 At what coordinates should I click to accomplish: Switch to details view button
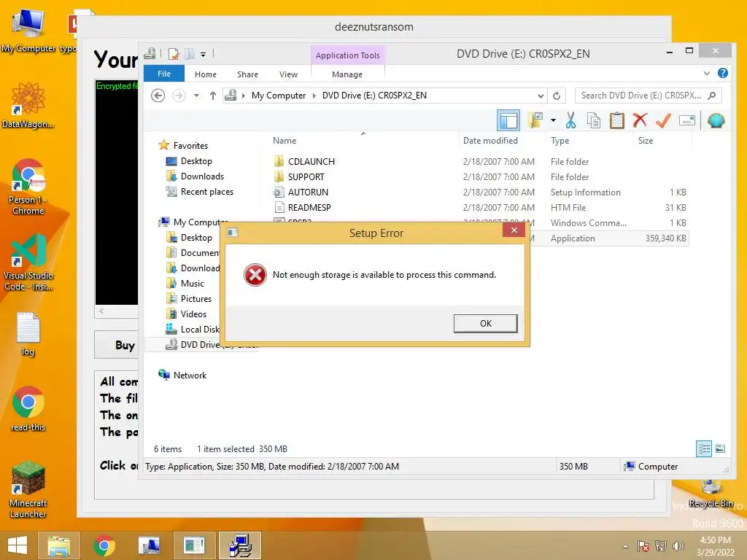tap(704, 448)
